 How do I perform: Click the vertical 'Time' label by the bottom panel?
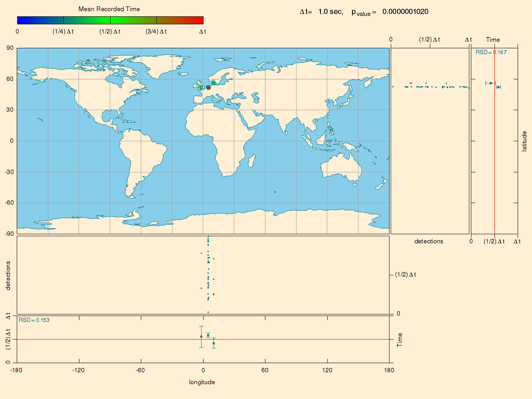tap(400, 340)
